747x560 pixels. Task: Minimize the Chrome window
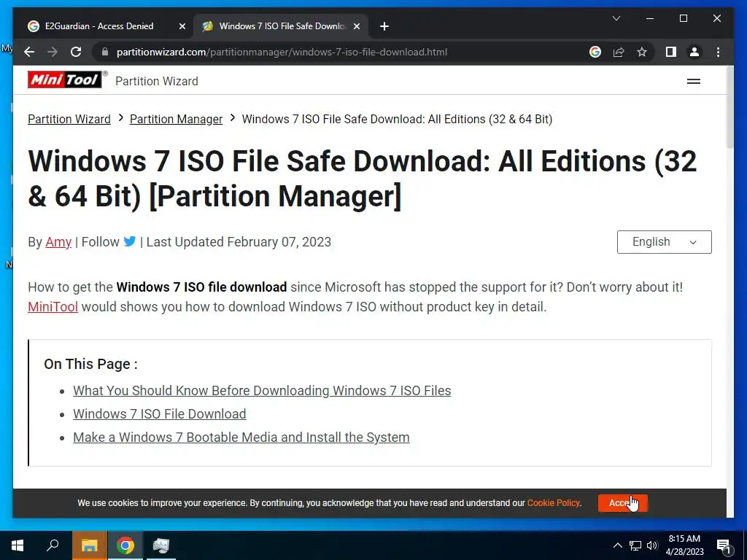650,18
